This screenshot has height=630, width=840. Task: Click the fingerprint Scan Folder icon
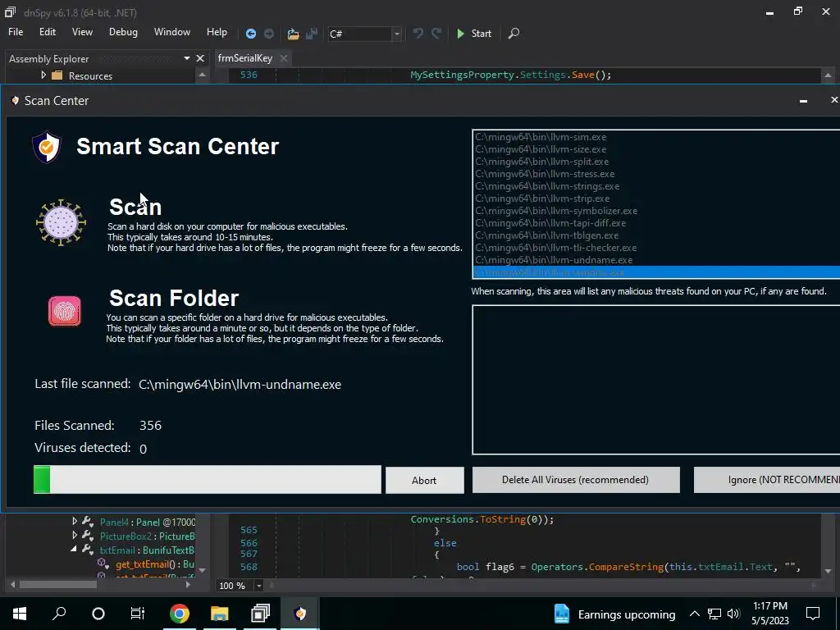(64, 311)
